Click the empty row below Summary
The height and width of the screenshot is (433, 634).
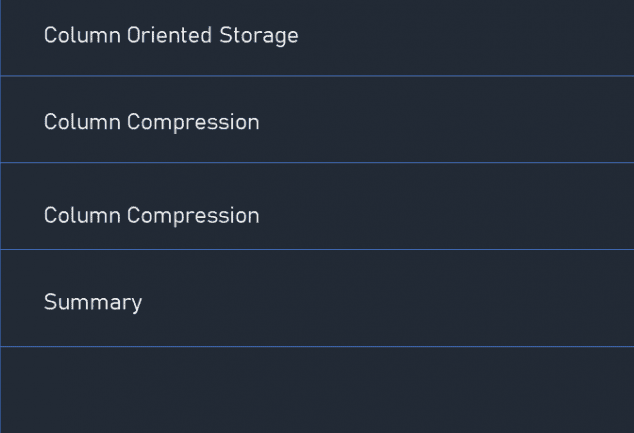(x=317, y=390)
